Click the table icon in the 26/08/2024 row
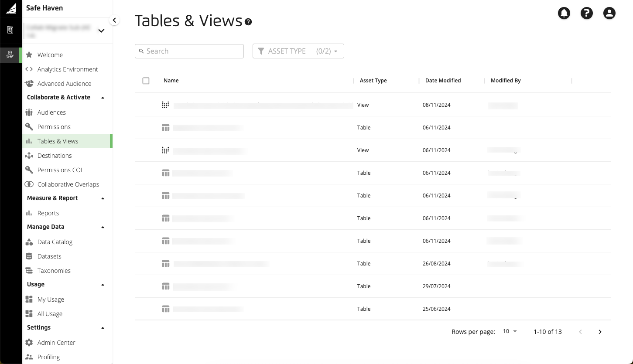 [x=165, y=264]
